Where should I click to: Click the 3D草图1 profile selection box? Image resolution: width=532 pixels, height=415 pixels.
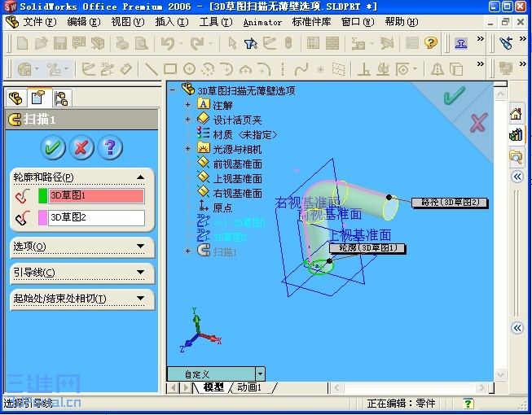(x=96, y=196)
